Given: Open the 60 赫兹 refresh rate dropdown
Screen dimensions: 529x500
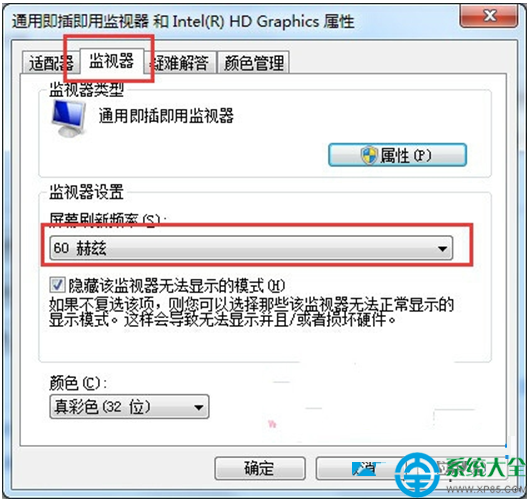Looking at the screenshot, I should (251, 248).
